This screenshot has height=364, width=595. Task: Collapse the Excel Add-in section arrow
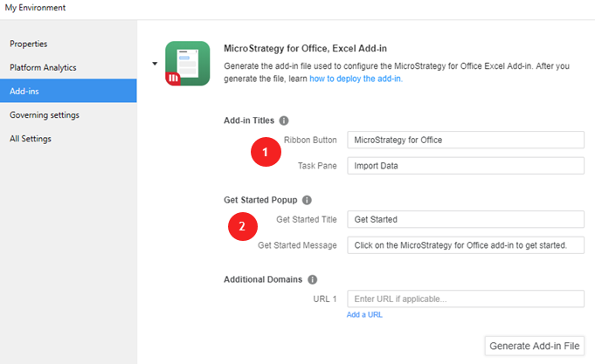pyautogui.click(x=155, y=64)
